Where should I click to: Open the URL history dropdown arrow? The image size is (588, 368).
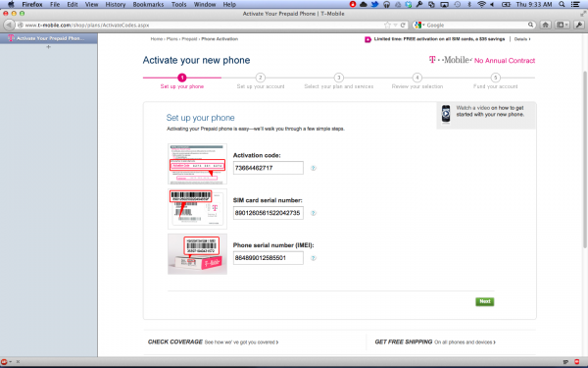pos(395,26)
